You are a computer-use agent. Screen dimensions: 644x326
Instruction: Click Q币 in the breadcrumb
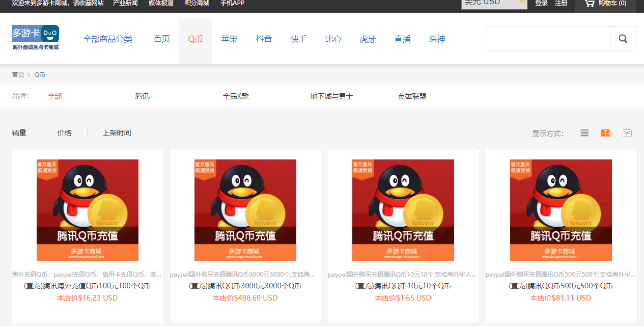(40, 75)
